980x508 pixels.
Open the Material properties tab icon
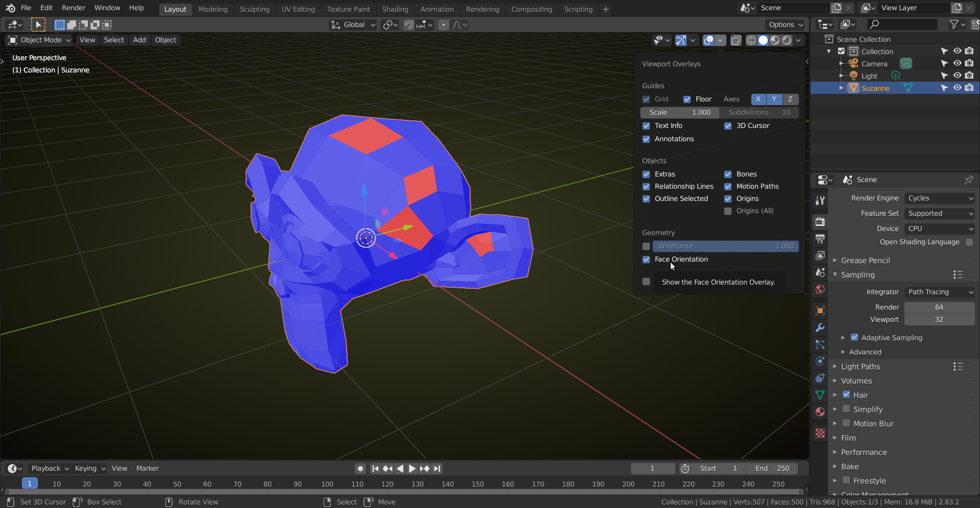click(x=820, y=412)
